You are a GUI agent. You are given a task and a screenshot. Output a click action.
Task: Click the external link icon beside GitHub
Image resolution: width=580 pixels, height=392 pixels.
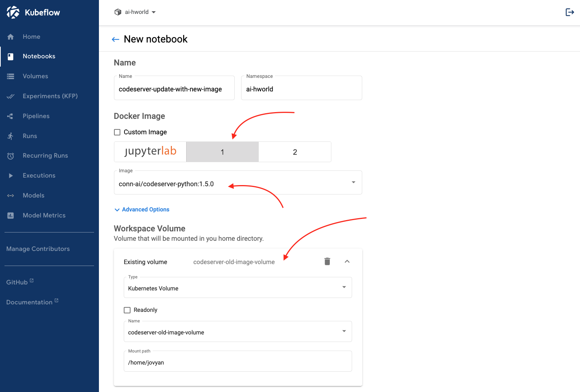(x=32, y=280)
